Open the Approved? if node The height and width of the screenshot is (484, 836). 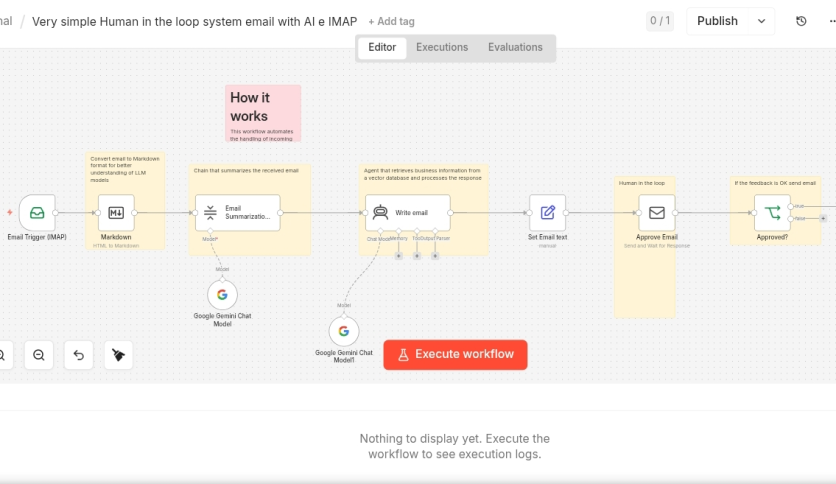click(772, 213)
